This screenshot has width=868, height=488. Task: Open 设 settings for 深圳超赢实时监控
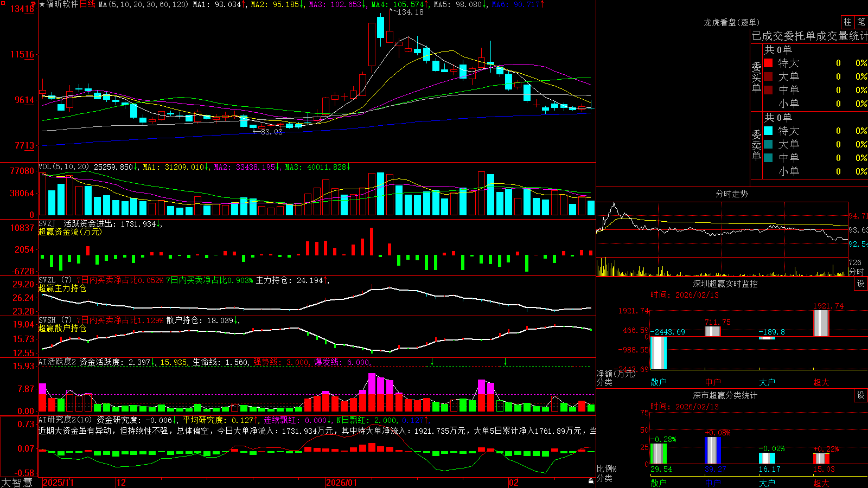pos(861,284)
